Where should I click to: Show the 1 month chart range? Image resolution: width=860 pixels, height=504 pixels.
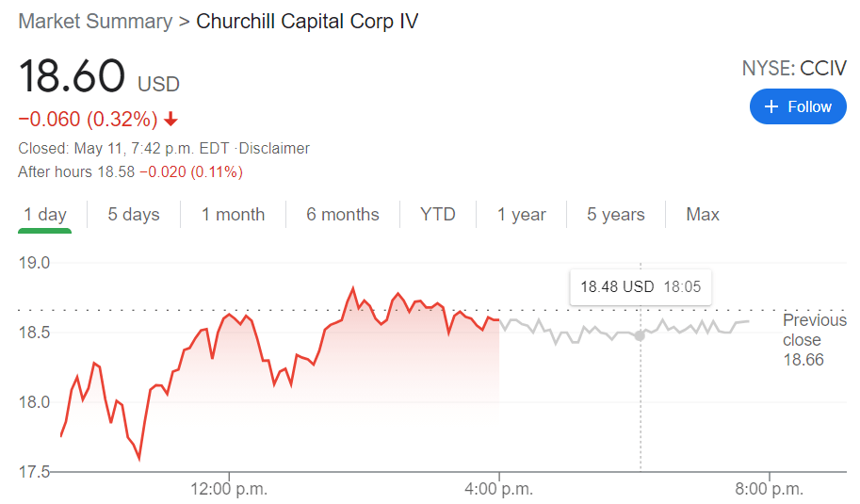(x=233, y=215)
